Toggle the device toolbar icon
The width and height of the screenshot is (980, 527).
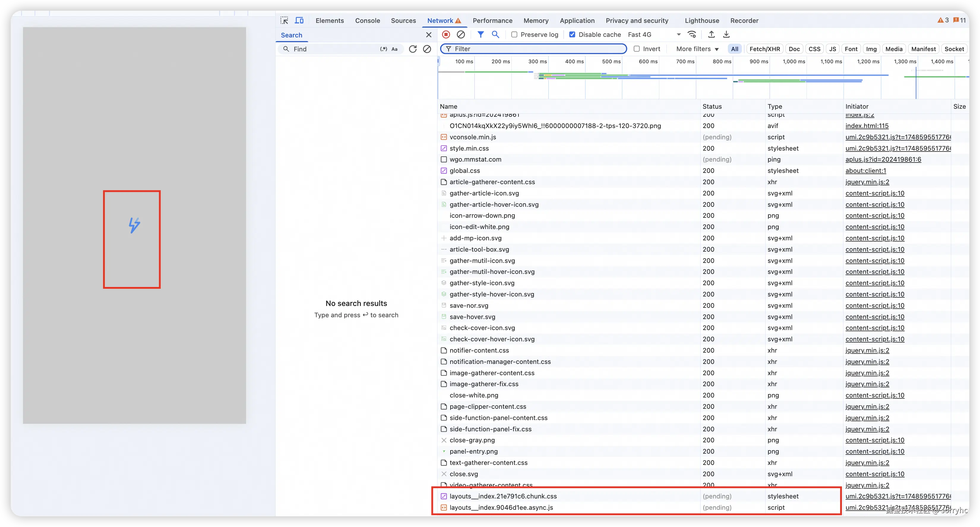tap(299, 20)
